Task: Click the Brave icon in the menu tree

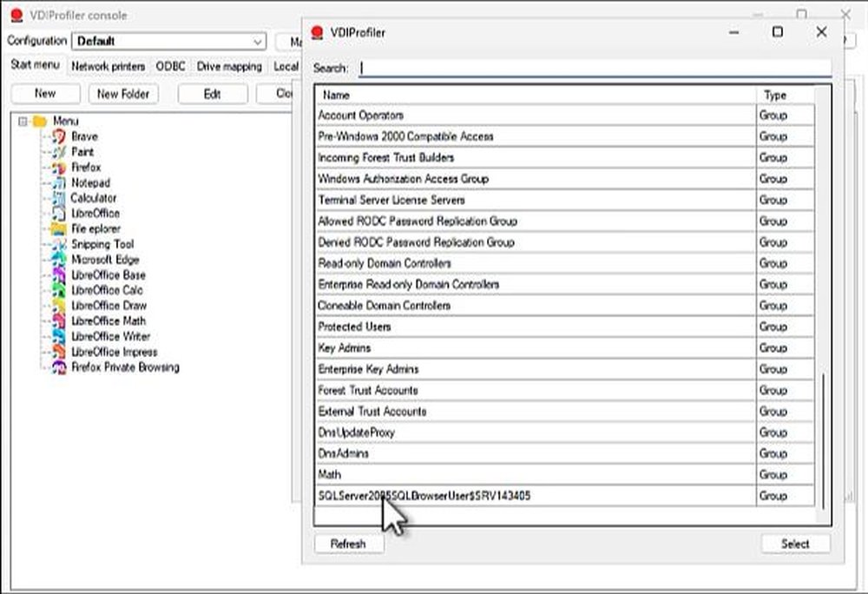Action: [x=59, y=136]
